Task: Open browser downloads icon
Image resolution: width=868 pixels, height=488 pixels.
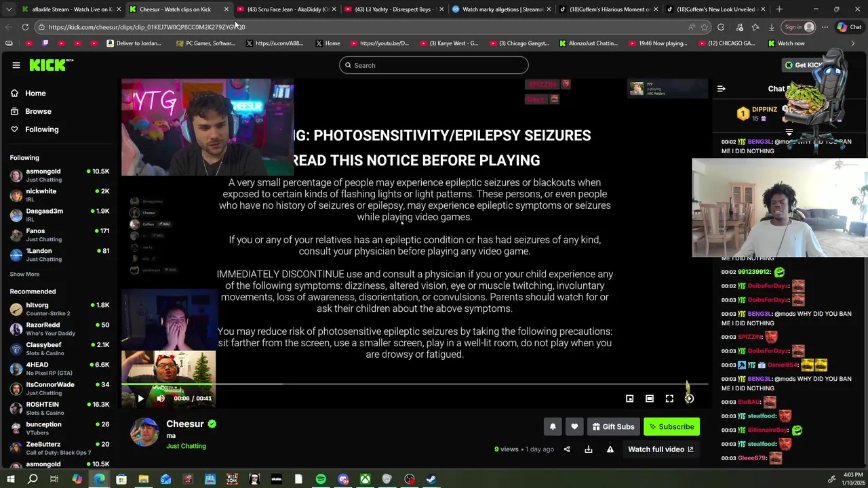Action: (x=771, y=27)
